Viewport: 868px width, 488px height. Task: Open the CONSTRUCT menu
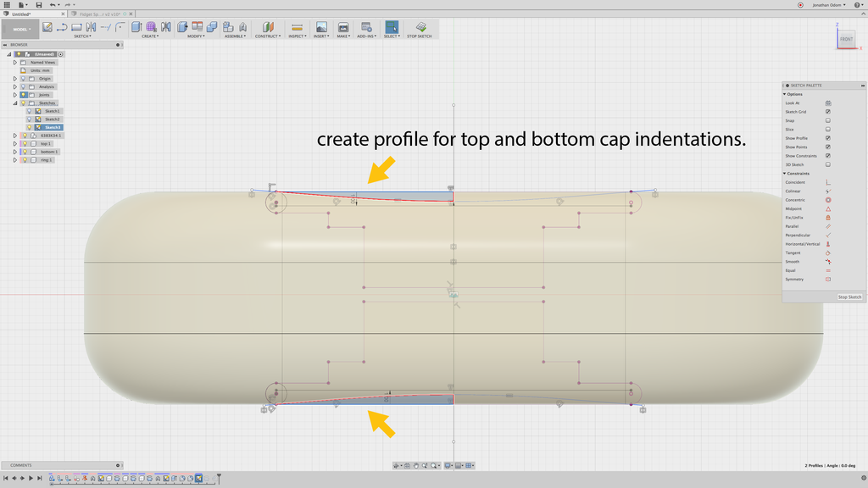pyautogui.click(x=268, y=36)
